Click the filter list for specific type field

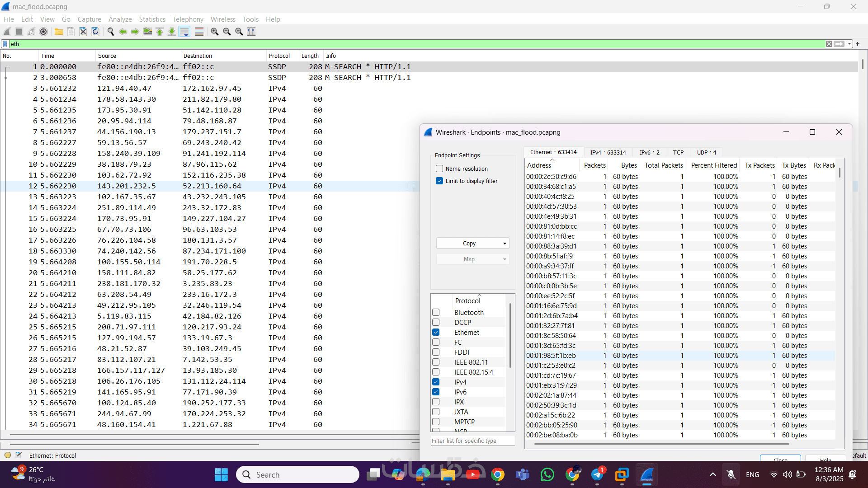pos(472,441)
